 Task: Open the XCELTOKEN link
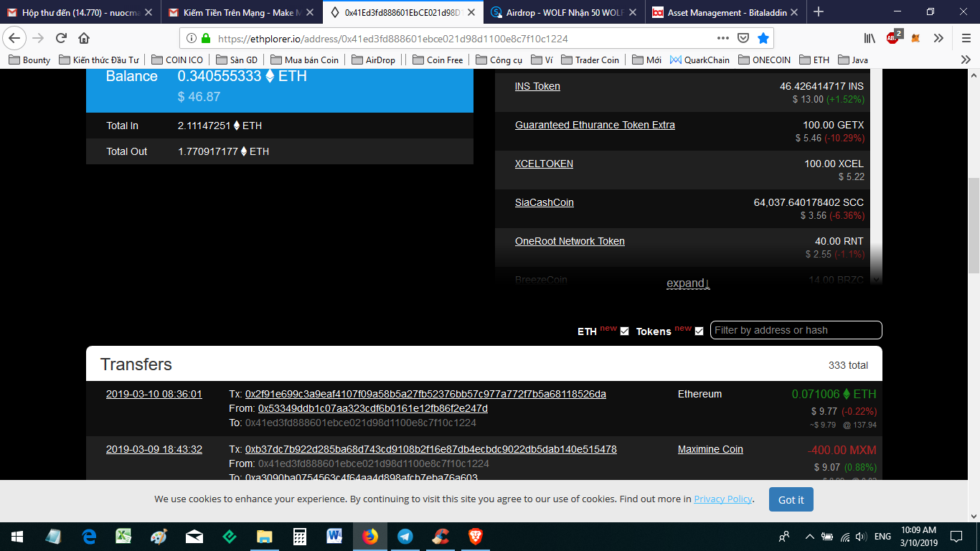click(x=544, y=164)
